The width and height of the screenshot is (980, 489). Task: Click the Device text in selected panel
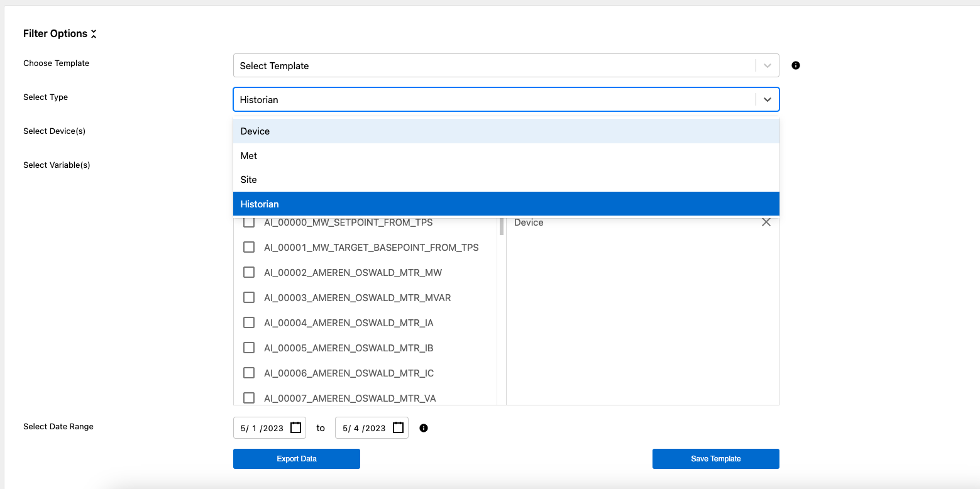529,223
